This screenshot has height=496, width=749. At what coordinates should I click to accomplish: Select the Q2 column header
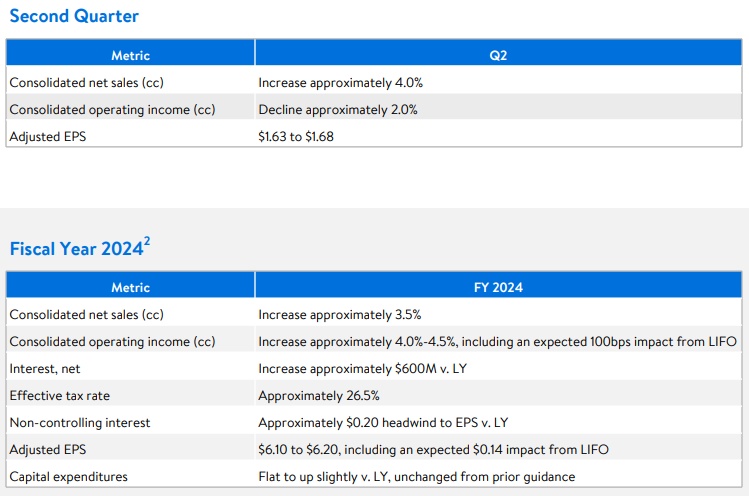point(498,56)
